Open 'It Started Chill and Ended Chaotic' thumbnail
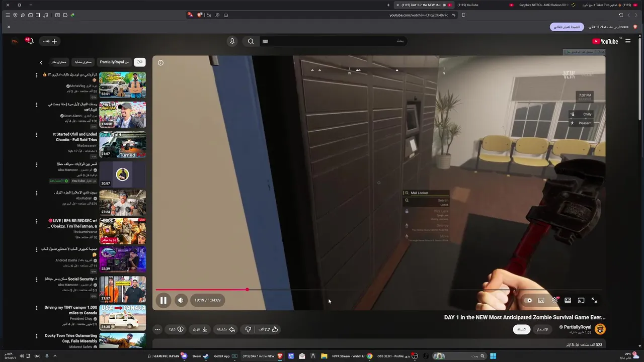The image size is (644, 362). (x=122, y=145)
